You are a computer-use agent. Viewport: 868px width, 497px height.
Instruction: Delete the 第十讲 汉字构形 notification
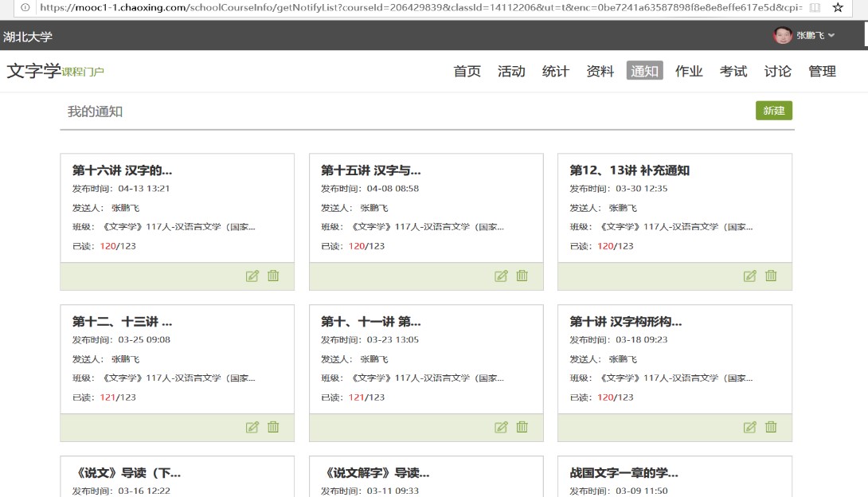[x=771, y=428]
